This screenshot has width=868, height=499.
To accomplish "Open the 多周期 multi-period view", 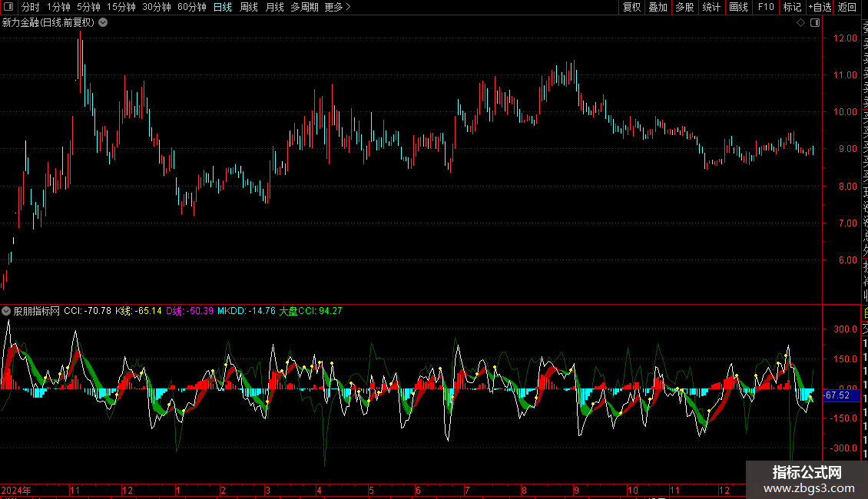I will tap(304, 7).
